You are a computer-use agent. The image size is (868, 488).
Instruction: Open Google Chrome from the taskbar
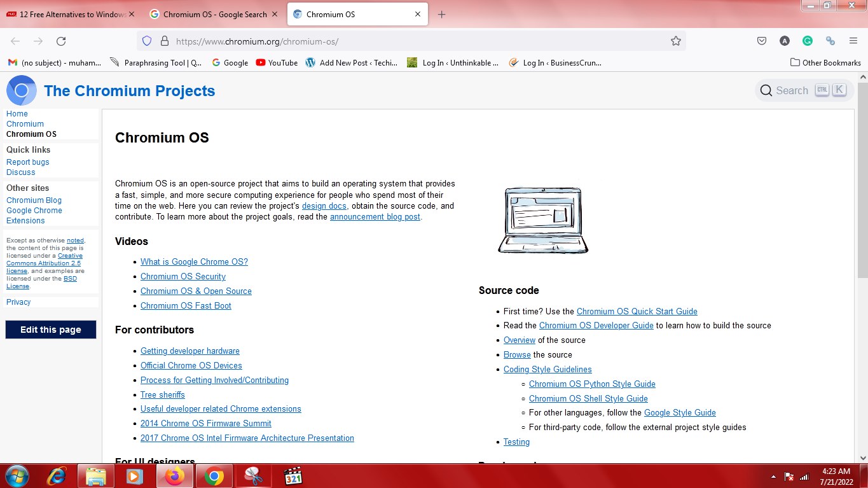click(x=214, y=476)
